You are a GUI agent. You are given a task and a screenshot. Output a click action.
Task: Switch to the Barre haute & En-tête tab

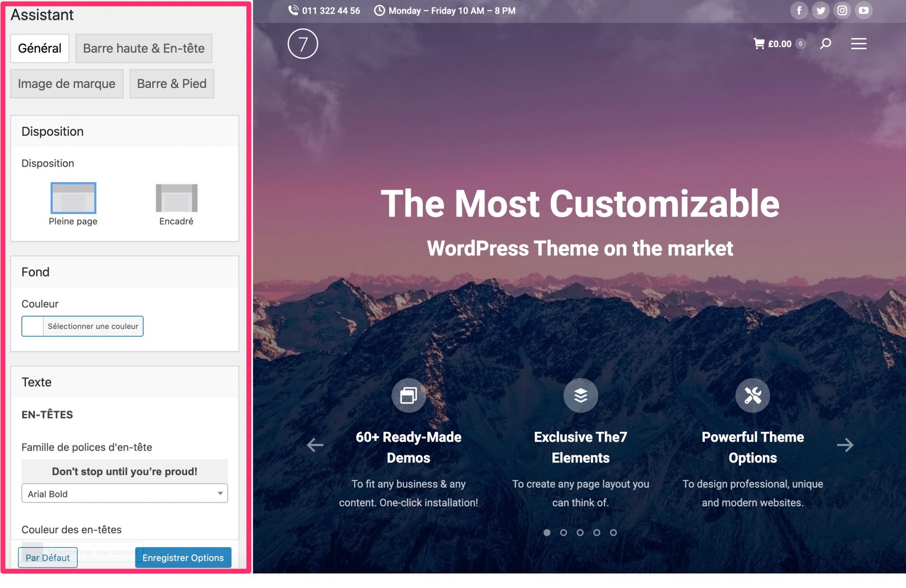[x=143, y=48]
